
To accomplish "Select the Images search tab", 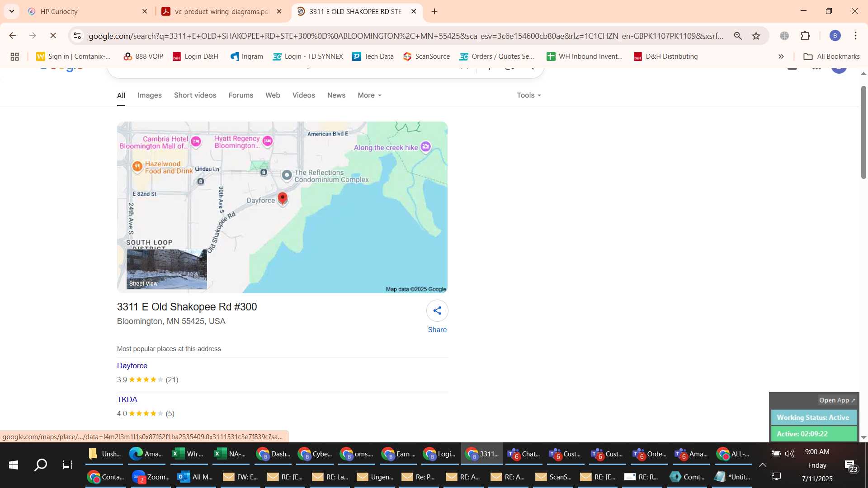I will tap(150, 95).
